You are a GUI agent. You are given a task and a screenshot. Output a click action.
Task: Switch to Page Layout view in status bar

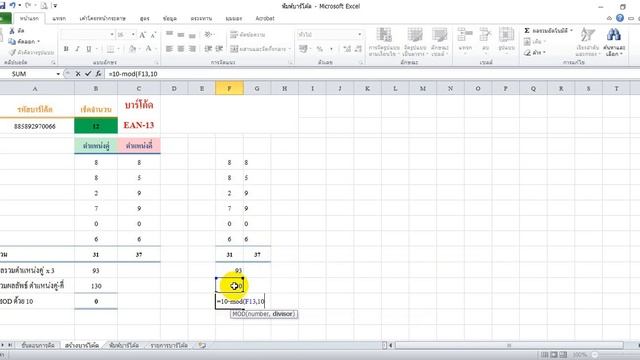pyautogui.click(x=553, y=355)
